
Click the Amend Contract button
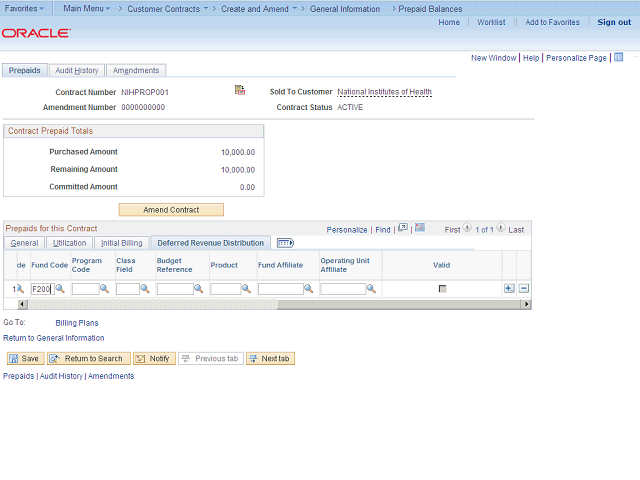(171, 210)
